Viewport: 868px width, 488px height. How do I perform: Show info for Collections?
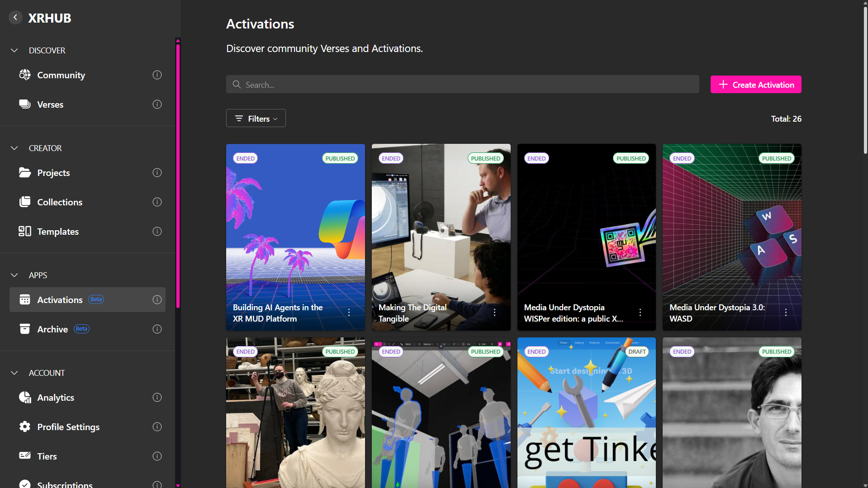[x=157, y=202]
